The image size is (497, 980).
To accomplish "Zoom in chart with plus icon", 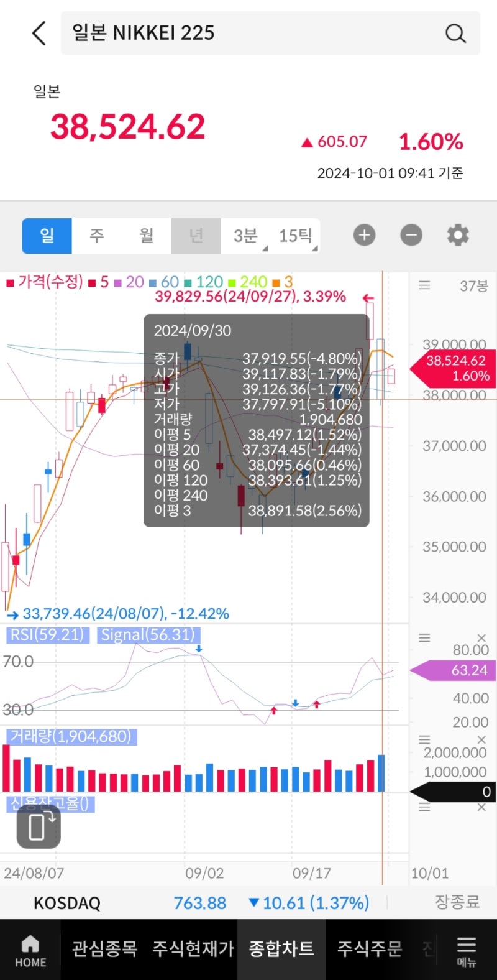I will pos(365,235).
